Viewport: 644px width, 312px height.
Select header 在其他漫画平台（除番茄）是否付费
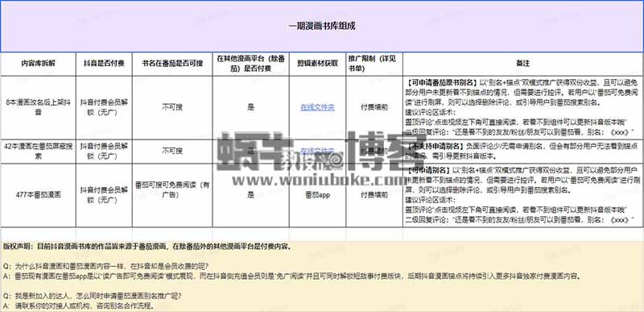(250, 64)
